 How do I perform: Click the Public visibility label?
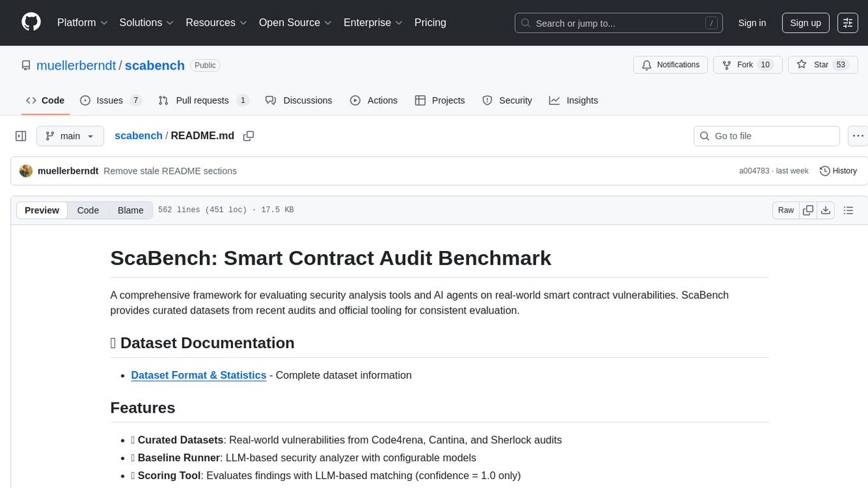206,65
